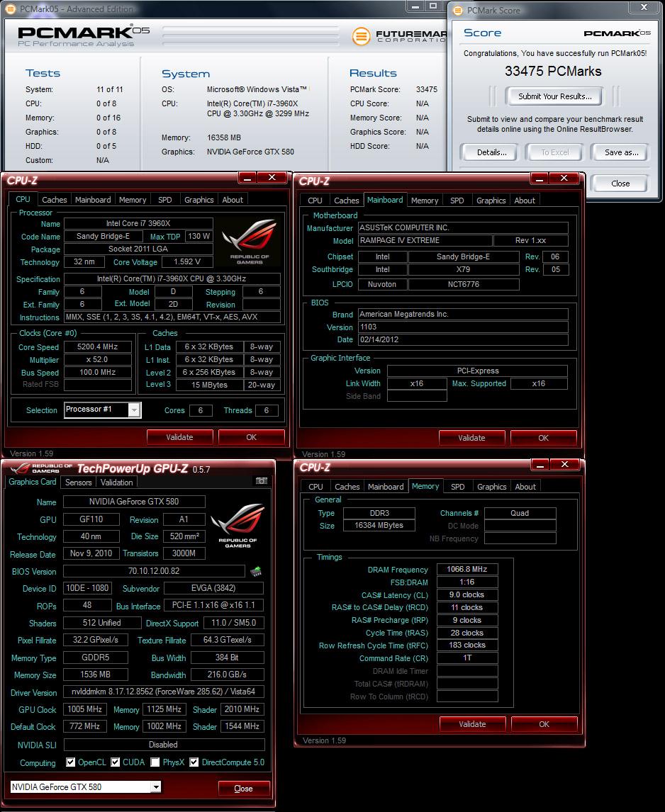Toggle the DirectCompute 5.0 checkbox
This screenshot has height=812, width=665.
pos(194,762)
